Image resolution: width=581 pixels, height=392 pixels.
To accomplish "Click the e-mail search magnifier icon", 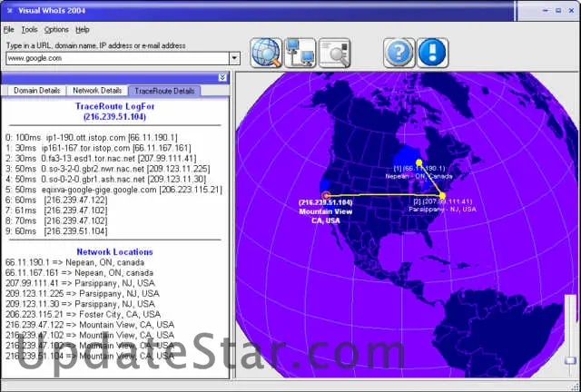I will tap(334, 53).
